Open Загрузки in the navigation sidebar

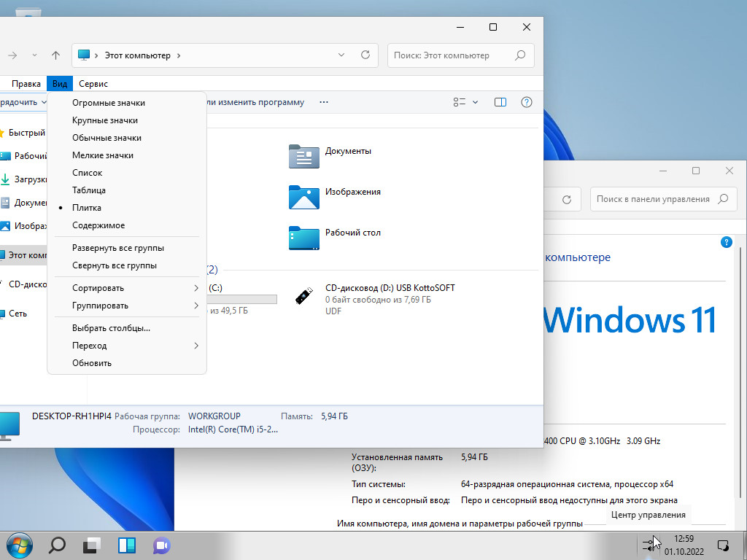24,179
